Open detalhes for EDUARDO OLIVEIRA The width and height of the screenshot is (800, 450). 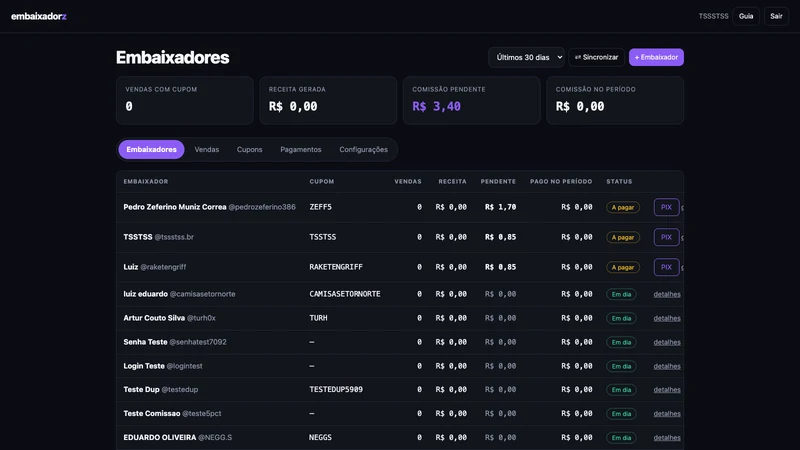coord(667,438)
